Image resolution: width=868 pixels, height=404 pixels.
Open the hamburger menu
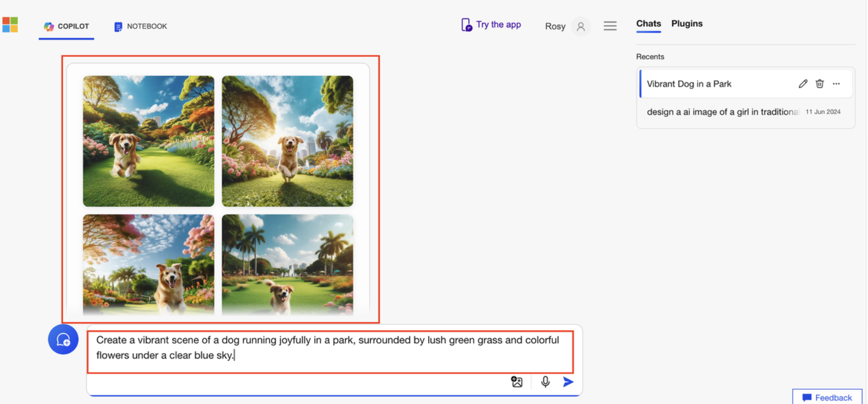(610, 26)
